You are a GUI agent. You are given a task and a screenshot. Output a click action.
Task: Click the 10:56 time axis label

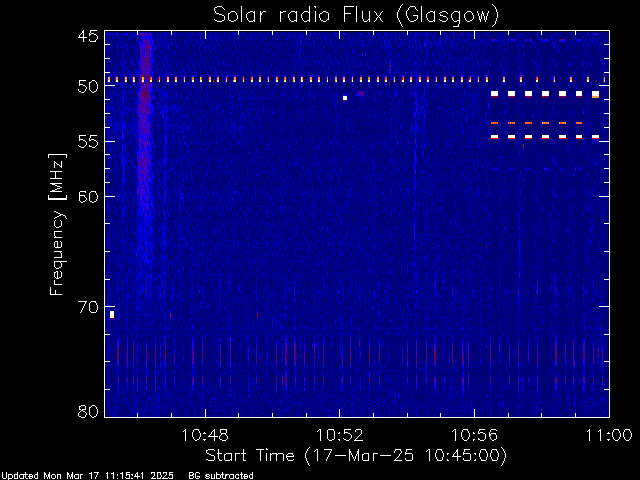click(474, 435)
